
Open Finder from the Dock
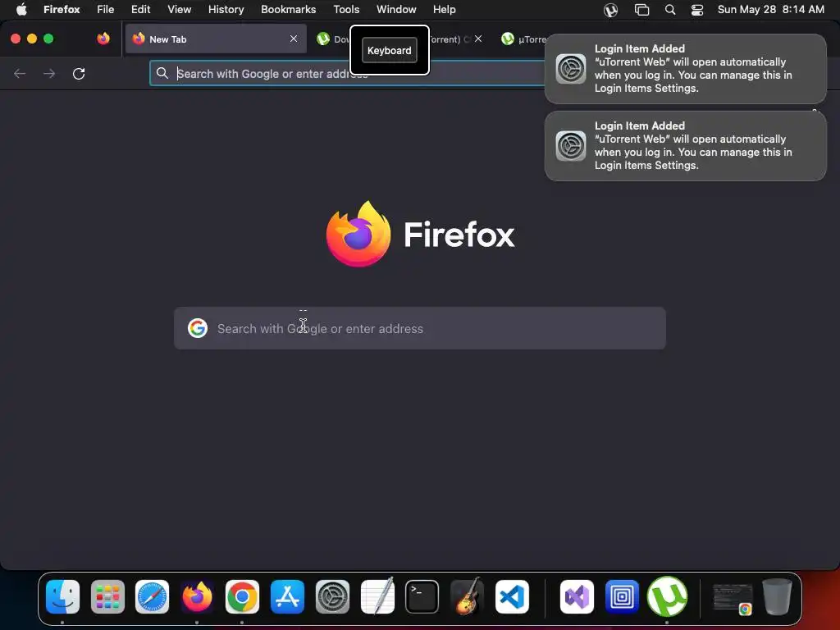coord(62,596)
